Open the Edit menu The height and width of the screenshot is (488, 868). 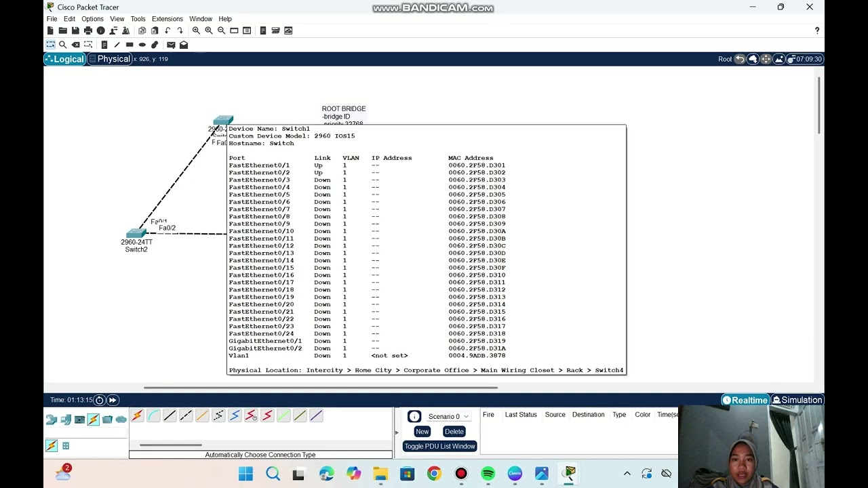point(69,19)
